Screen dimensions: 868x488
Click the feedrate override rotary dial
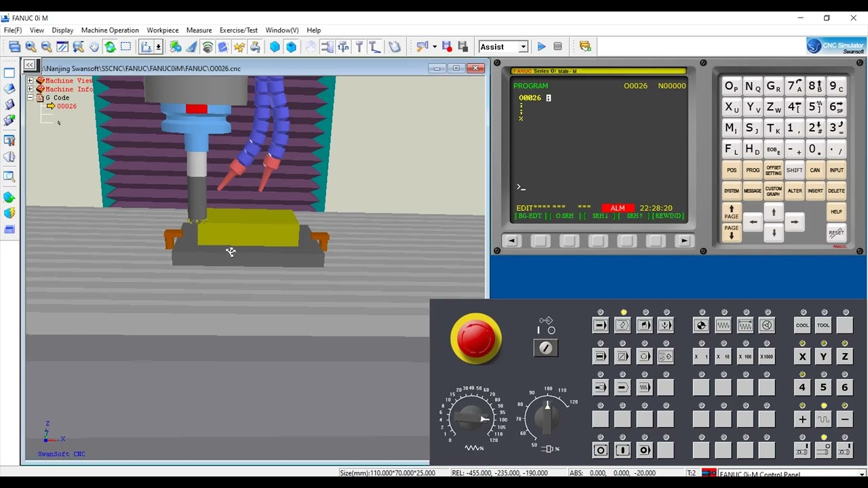point(472,418)
